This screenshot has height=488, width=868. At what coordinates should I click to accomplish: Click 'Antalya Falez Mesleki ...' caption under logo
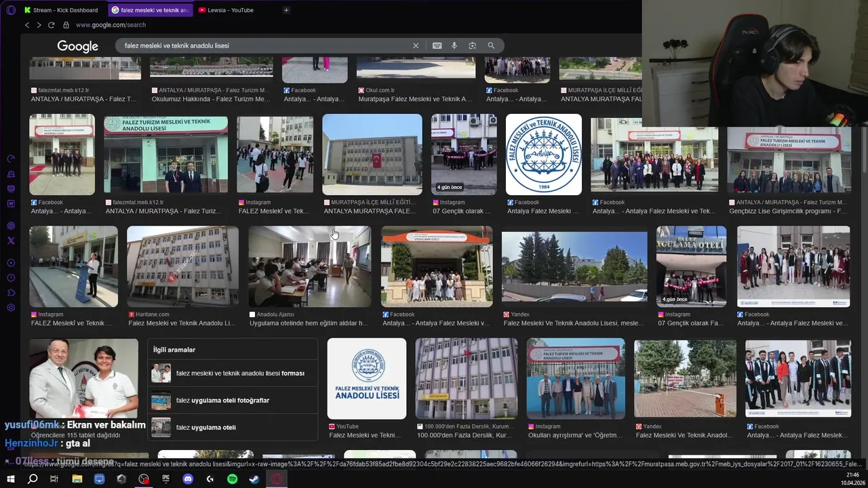click(543, 211)
